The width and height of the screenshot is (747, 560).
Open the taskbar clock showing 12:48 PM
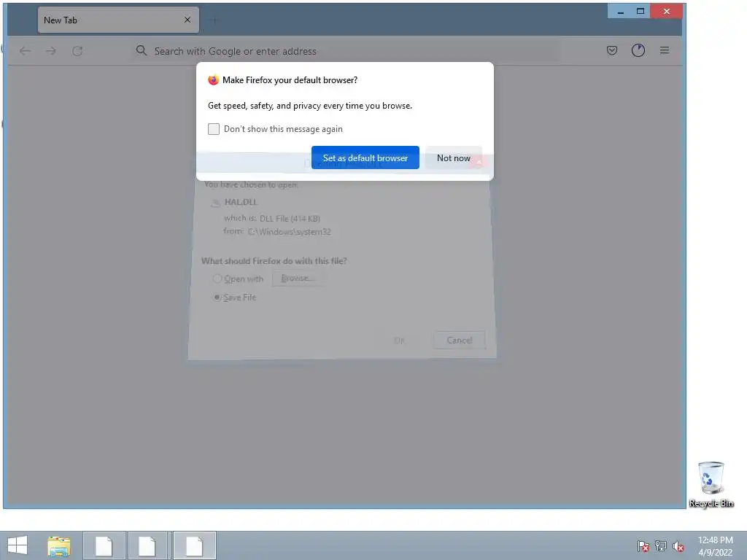point(715,545)
